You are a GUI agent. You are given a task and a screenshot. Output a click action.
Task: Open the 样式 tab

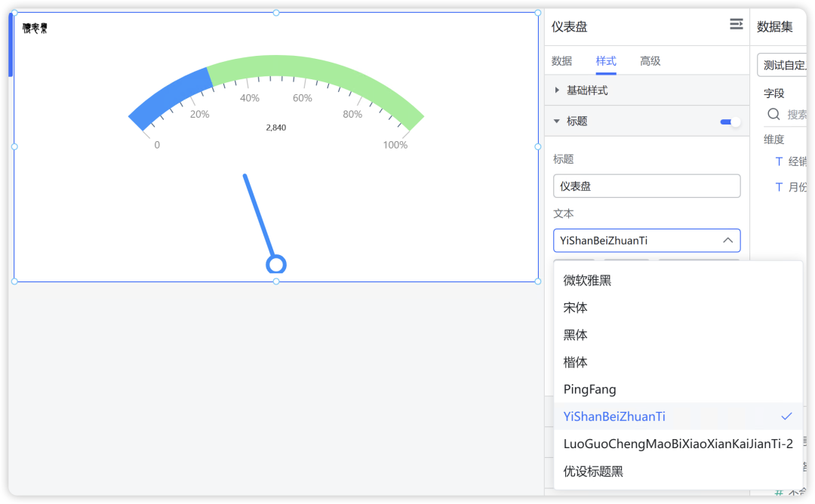coord(606,61)
